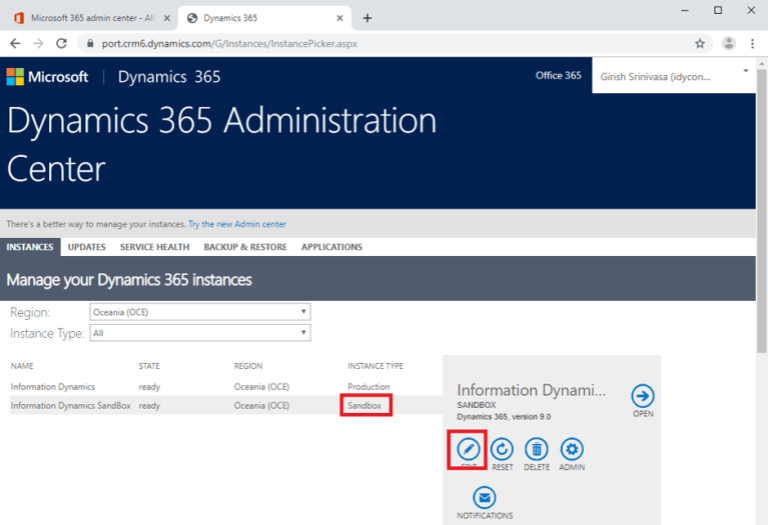Viewport: 768px width, 525px height.
Task: Click the 'Information Dynami...' details panel title
Action: click(531, 390)
